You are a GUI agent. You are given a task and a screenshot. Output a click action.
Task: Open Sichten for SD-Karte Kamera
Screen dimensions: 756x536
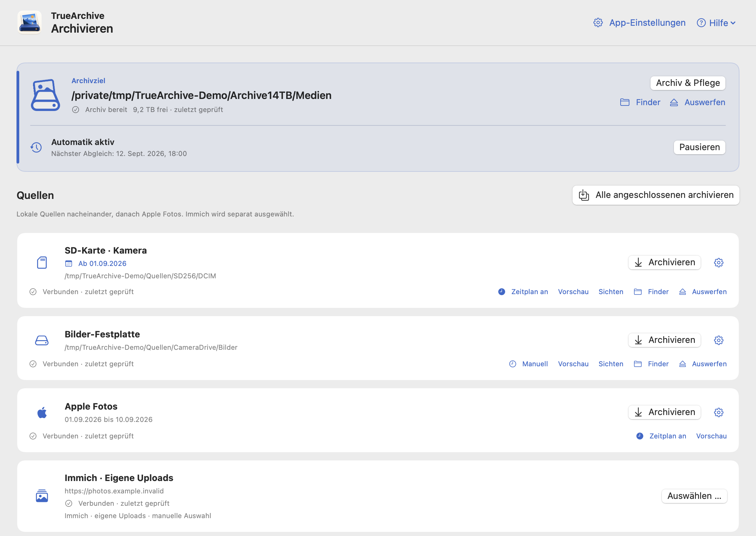click(611, 292)
